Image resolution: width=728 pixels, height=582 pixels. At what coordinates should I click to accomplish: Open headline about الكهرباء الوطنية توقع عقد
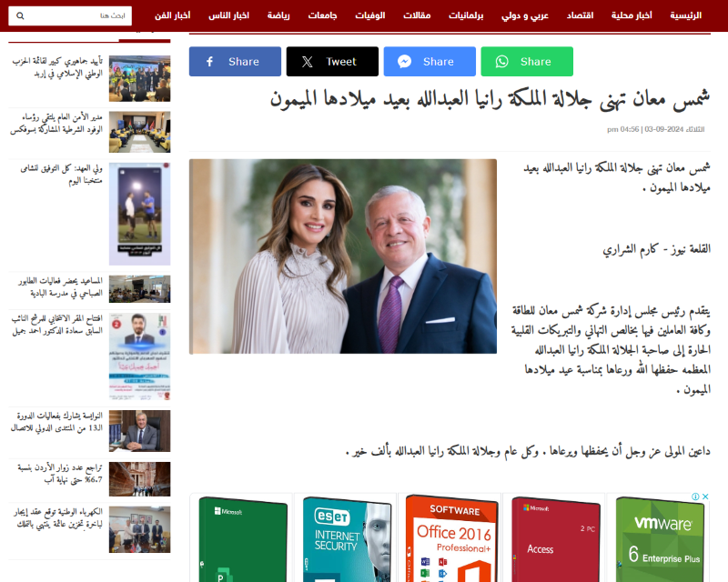58,517
